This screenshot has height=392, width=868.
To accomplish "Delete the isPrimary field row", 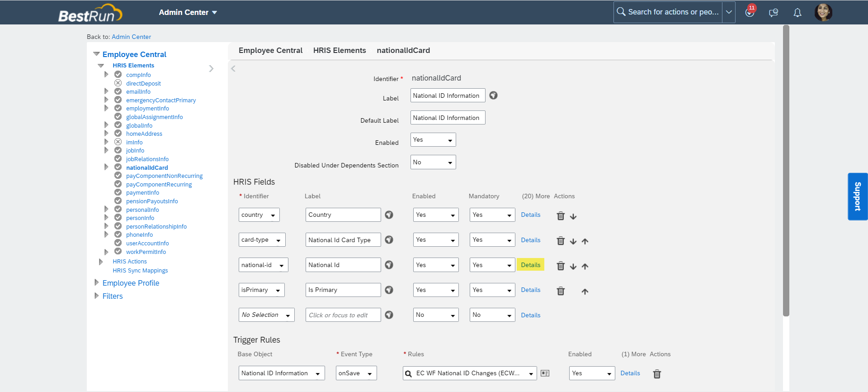I will coord(561,291).
